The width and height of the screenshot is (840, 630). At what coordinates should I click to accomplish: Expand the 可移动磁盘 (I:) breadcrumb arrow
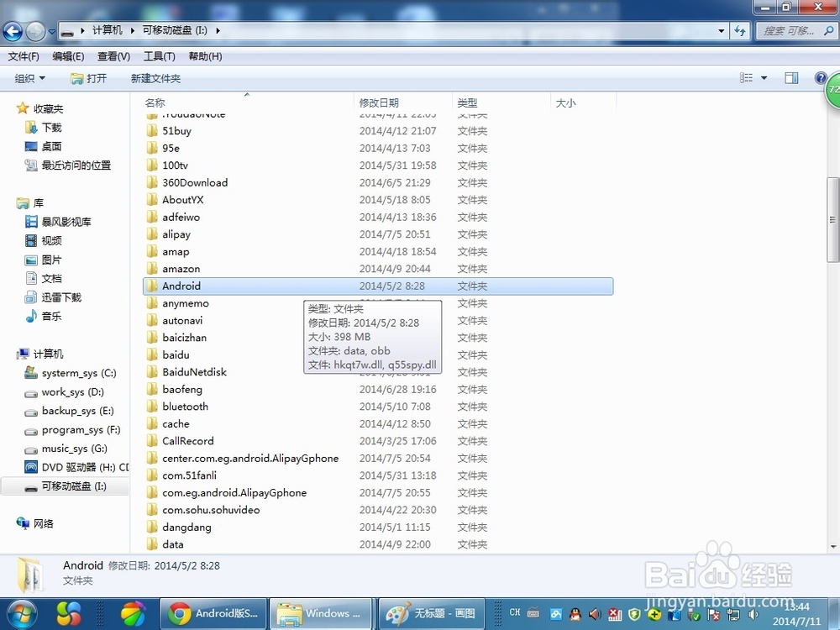pyautogui.click(x=218, y=30)
